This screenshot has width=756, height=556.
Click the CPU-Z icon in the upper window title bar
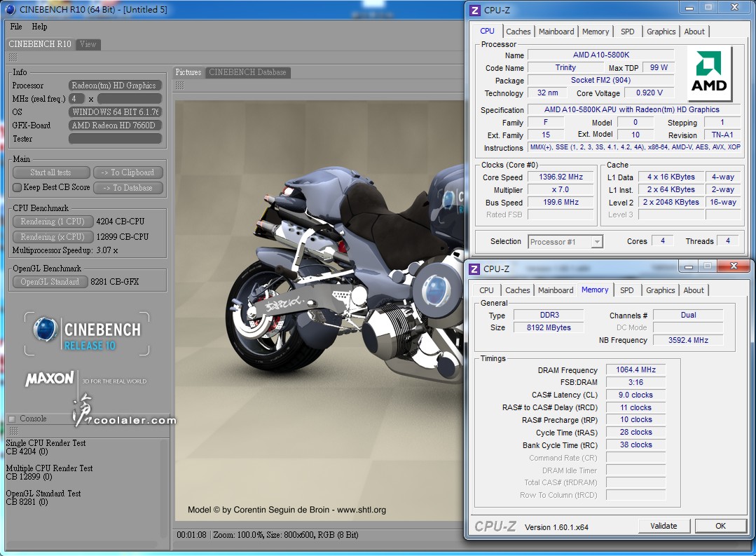click(x=474, y=10)
